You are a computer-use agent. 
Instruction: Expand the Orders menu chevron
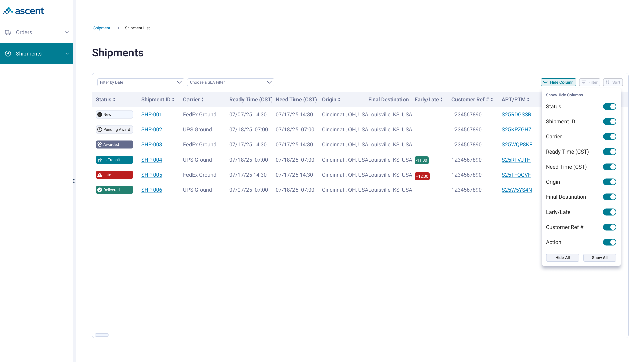point(67,32)
